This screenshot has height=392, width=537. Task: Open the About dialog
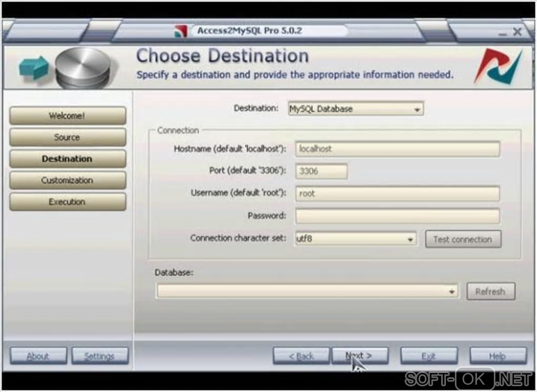click(x=38, y=356)
